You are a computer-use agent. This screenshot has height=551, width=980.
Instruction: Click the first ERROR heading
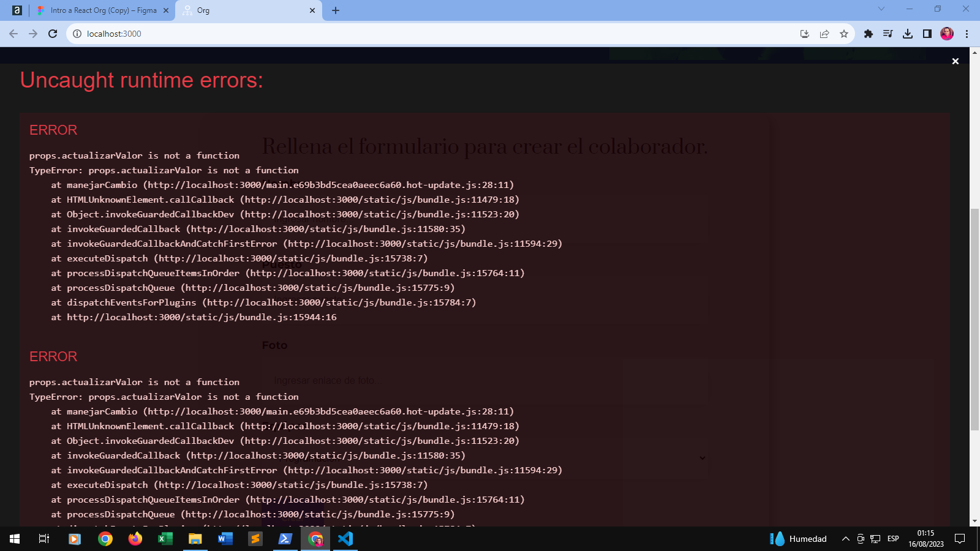coord(53,130)
